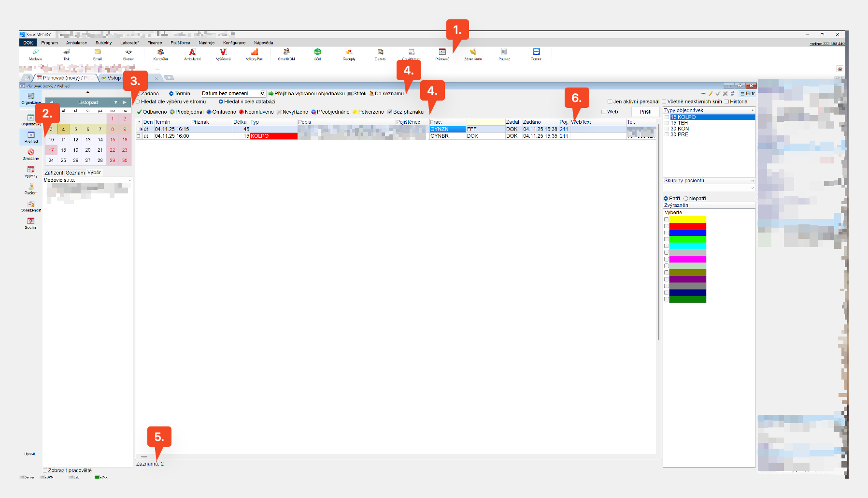Image resolution: width=868 pixels, height=498 pixels.
Task: Switch to the Seznam tab
Action: coord(75,173)
